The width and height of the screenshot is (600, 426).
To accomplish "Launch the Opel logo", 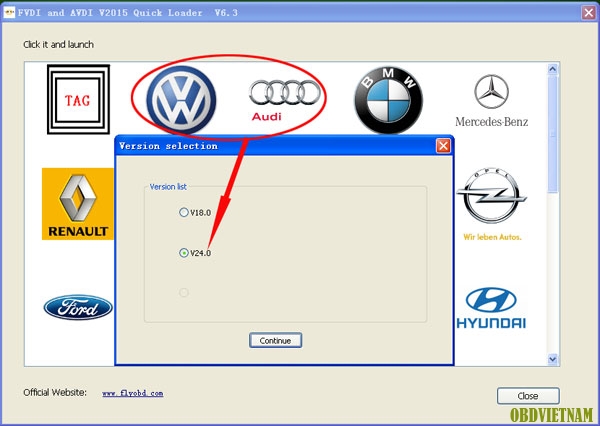I will (492, 204).
